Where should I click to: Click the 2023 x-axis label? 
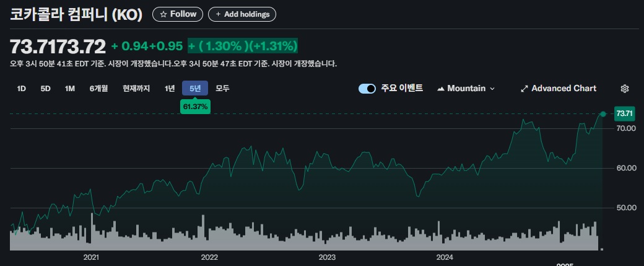[327, 257]
